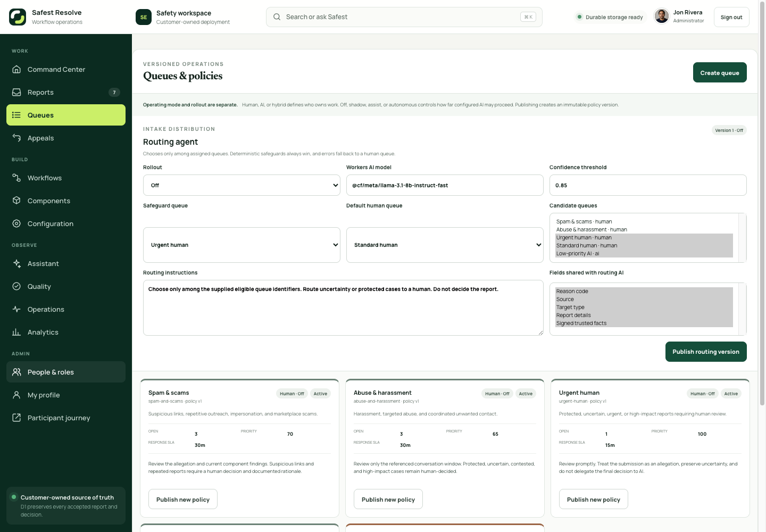The height and width of the screenshot is (532, 766).
Task: Click the SE workspace badge
Action: 144,17
